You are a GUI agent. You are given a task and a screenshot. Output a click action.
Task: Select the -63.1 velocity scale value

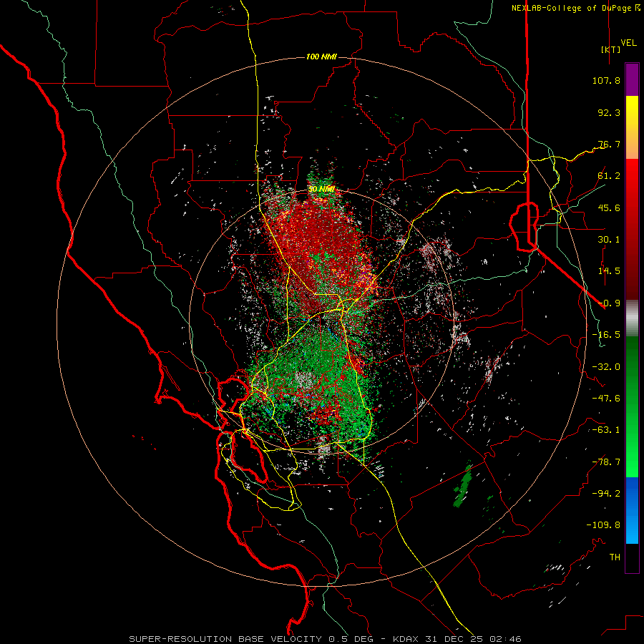[x=606, y=430]
